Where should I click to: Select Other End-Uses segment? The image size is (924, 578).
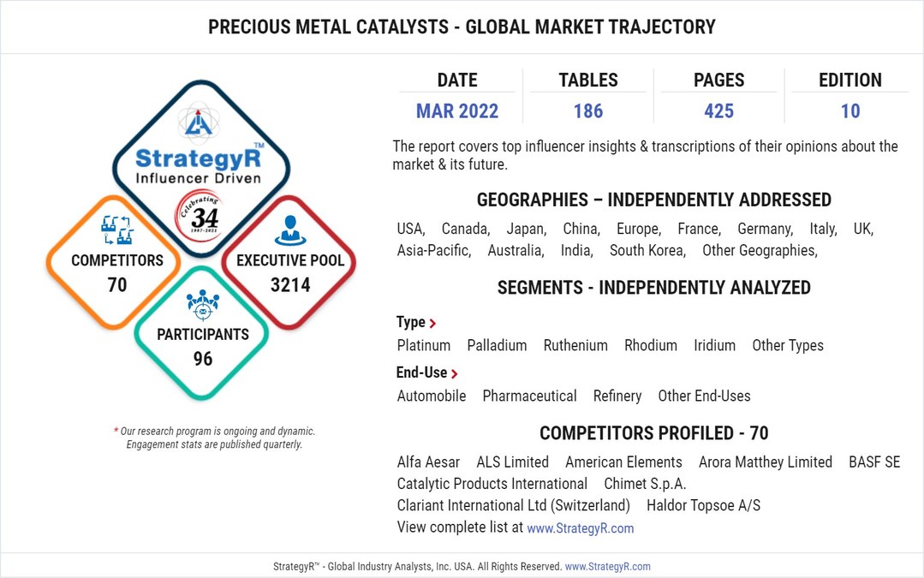click(x=704, y=396)
